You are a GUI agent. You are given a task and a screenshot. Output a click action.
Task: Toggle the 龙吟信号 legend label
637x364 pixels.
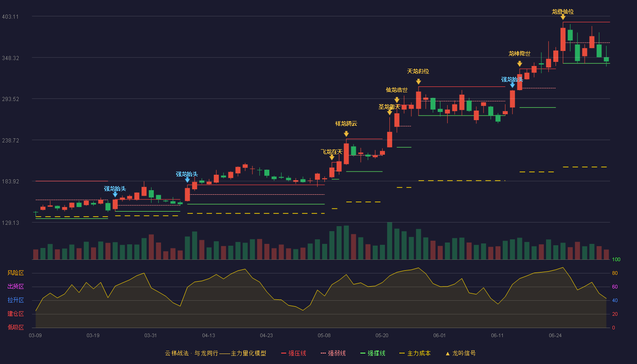(464, 353)
